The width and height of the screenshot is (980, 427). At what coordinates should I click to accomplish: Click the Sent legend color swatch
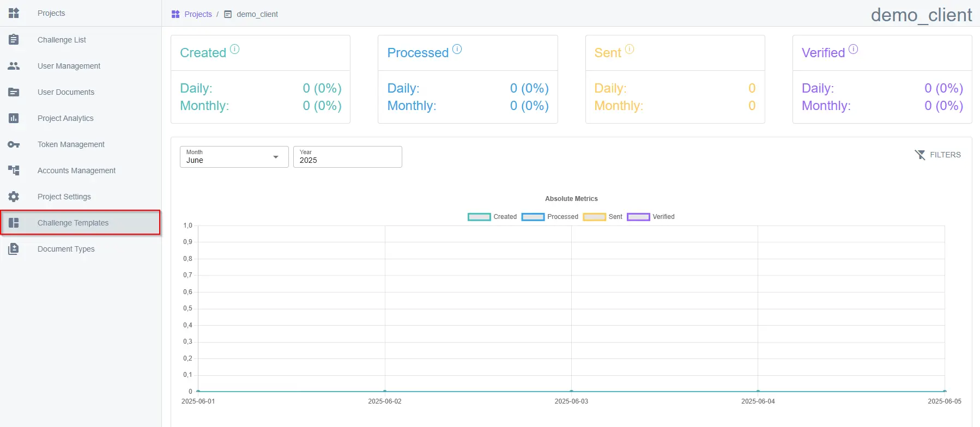pos(594,217)
